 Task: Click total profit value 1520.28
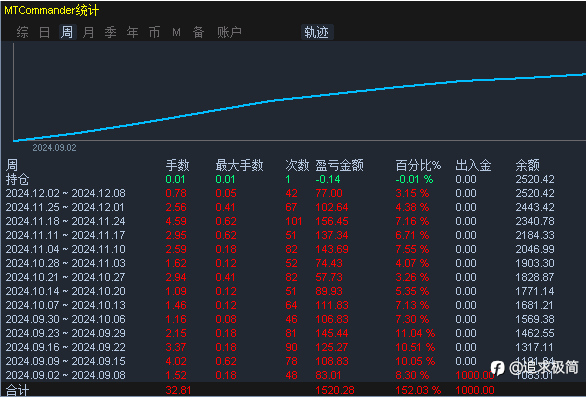coord(335,390)
